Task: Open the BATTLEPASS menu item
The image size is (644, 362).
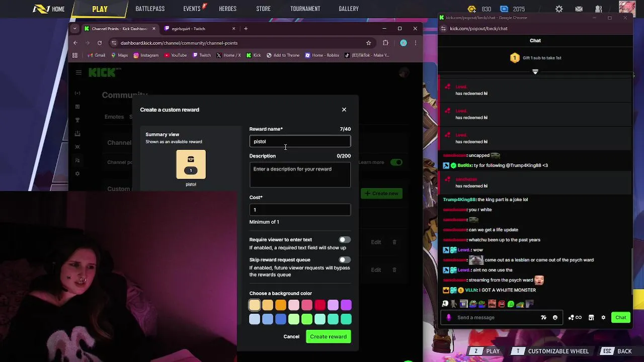Action: point(150,9)
